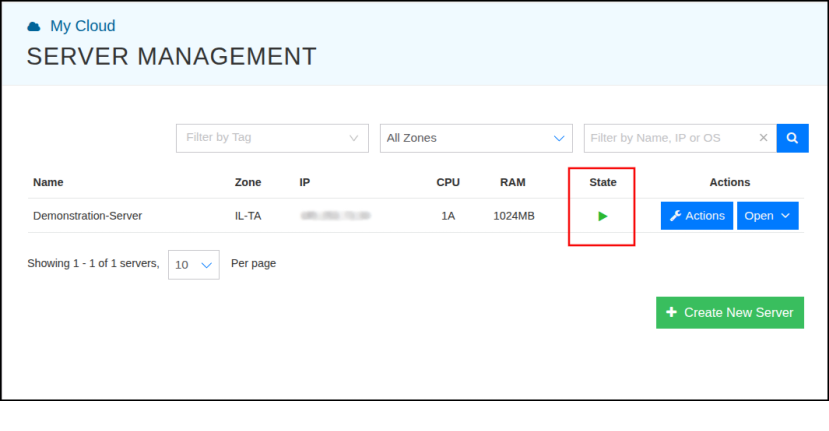This screenshot has width=829, height=431.
Task: Click the Actions button with wrench icon
Action: point(697,216)
